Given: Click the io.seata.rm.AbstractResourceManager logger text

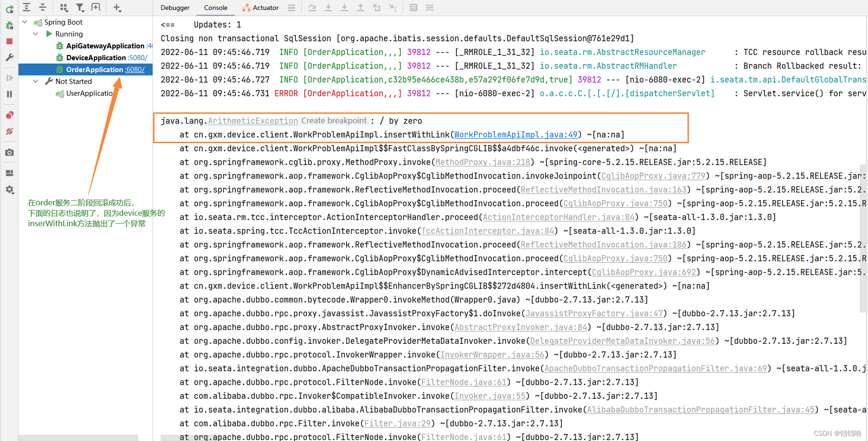Looking at the screenshot, I should [x=623, y=52].
